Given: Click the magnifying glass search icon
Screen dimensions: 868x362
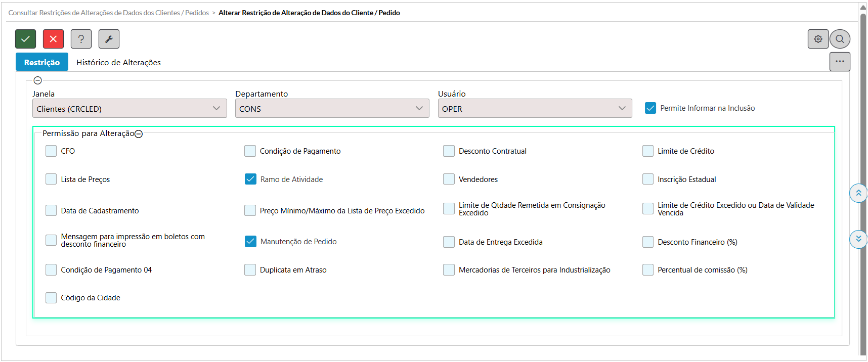Looking at the screenshot, I should coord(840,39).
